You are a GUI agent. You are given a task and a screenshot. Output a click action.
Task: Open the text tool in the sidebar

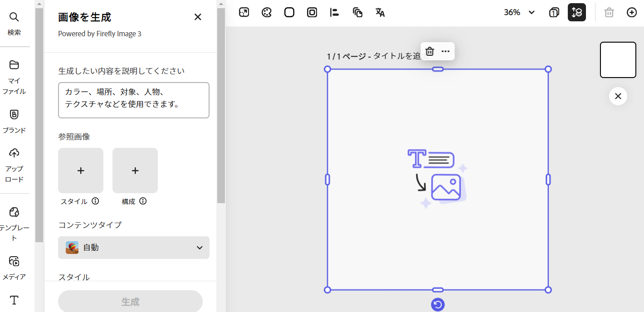click(x=14, y=300)
